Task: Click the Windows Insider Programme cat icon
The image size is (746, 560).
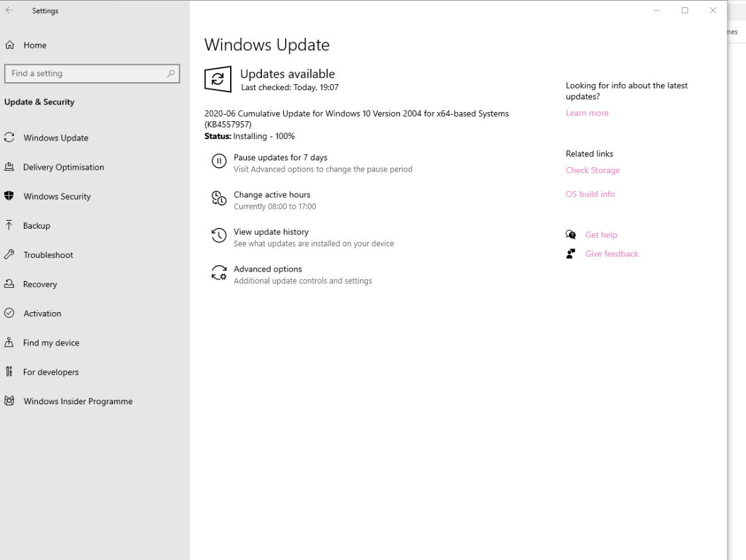Action: coord(9,401)
